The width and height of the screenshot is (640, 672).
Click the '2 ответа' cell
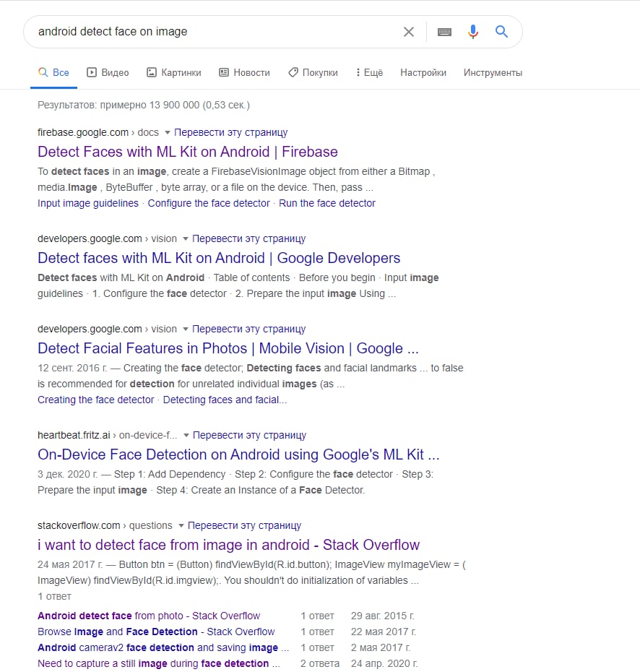click(x=319, y=663)
